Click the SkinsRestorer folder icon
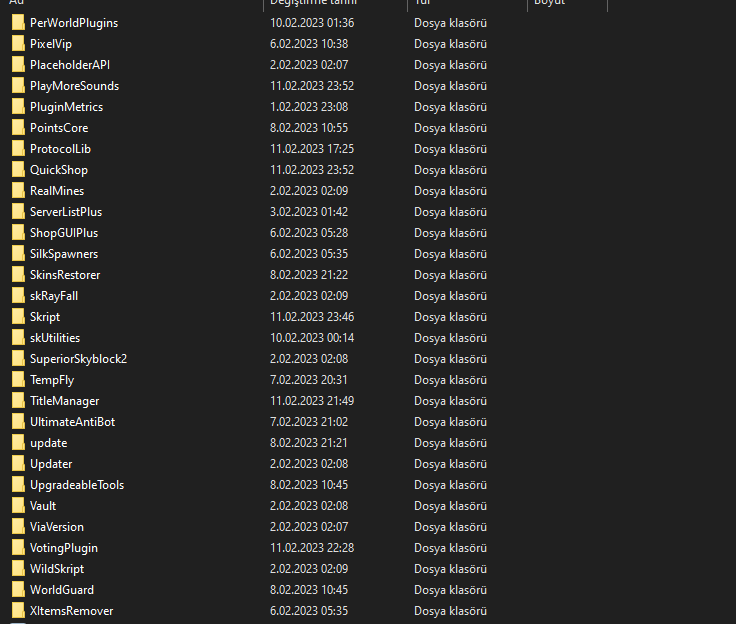 pyautogui.click(x=18, y=275)
